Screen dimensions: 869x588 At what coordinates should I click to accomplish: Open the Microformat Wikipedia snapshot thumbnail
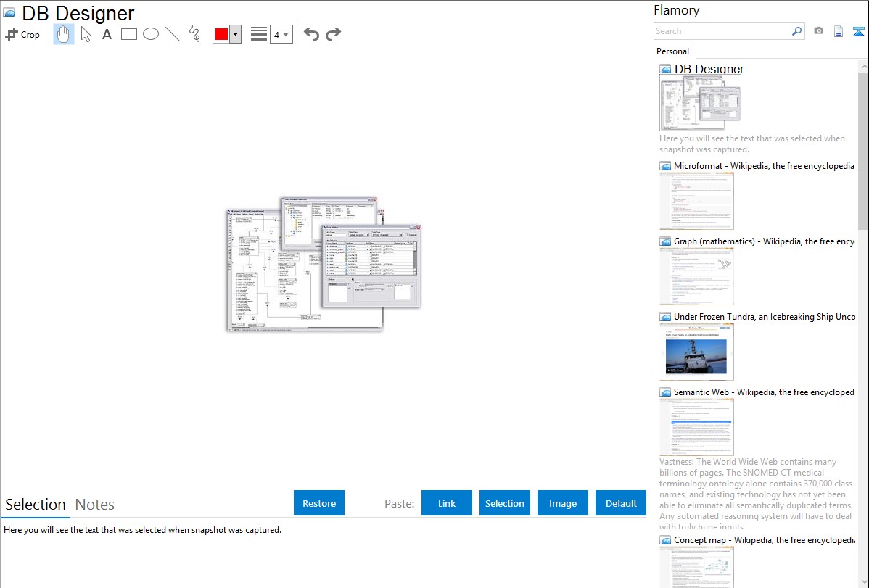[x=696, y=201]
